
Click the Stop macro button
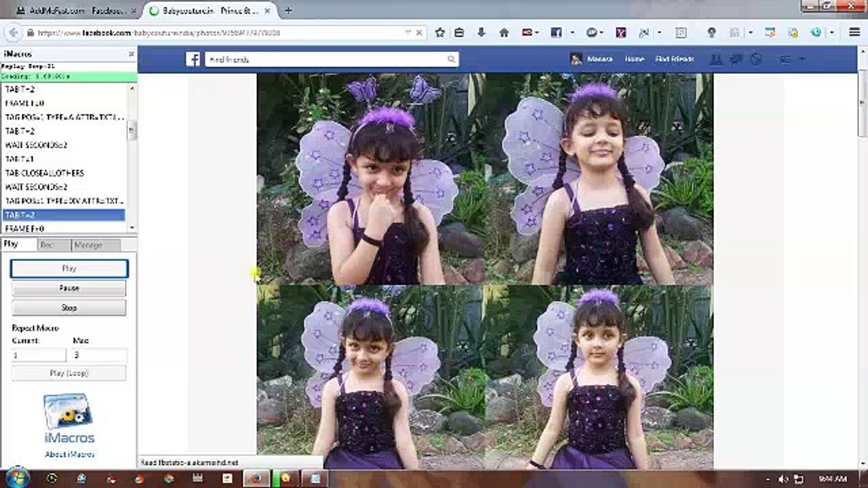click(69, 308)
